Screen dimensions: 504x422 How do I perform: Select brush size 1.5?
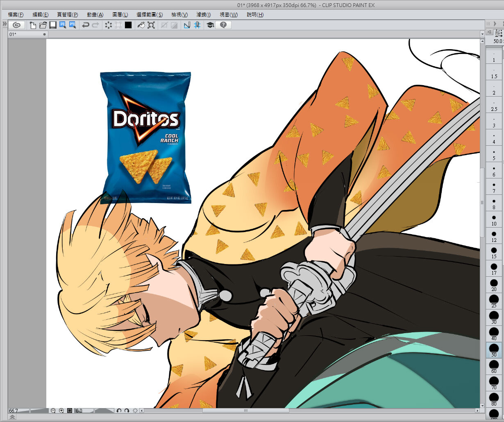(494, 72)
